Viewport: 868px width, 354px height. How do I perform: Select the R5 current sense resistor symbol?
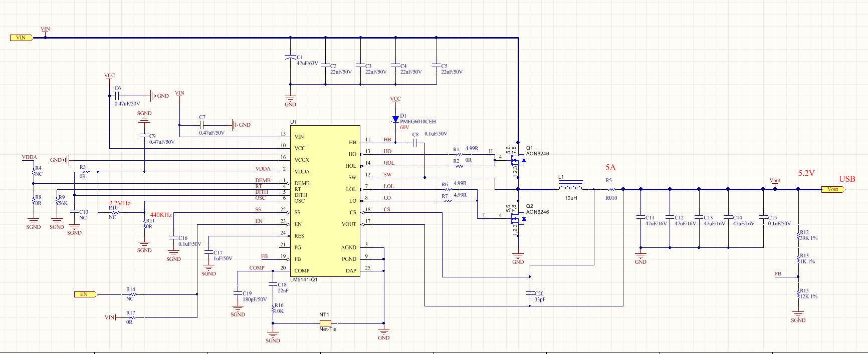tap(611, 189)
